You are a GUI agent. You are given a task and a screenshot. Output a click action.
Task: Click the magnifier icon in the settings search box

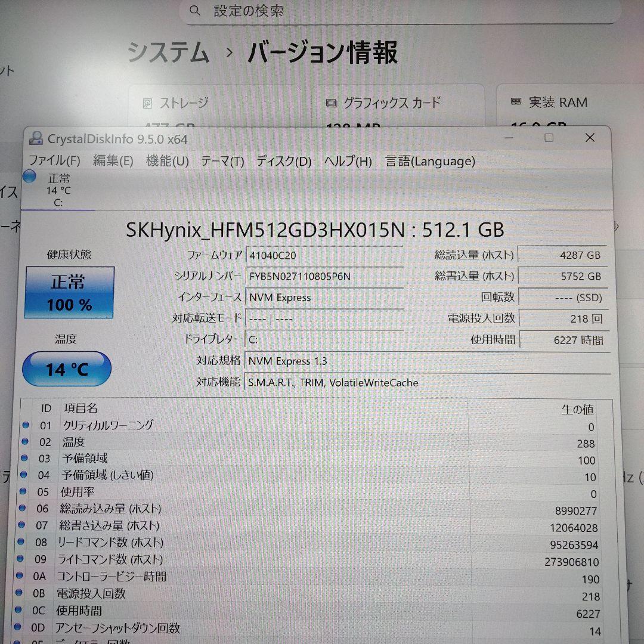[194, 11]
